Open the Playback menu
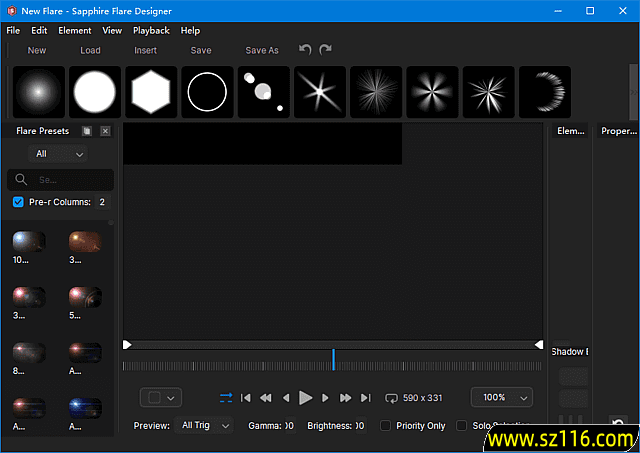Screen dimensions: 640x453 [x=151, y=31]
